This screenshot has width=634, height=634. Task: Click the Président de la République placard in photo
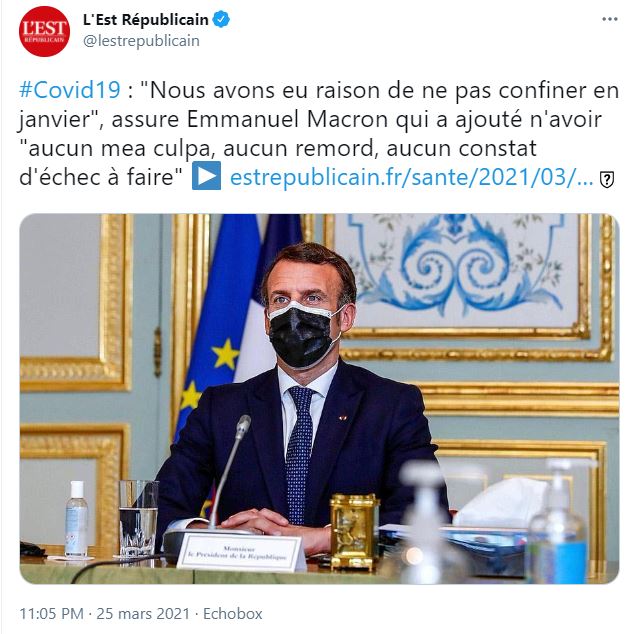241,552
